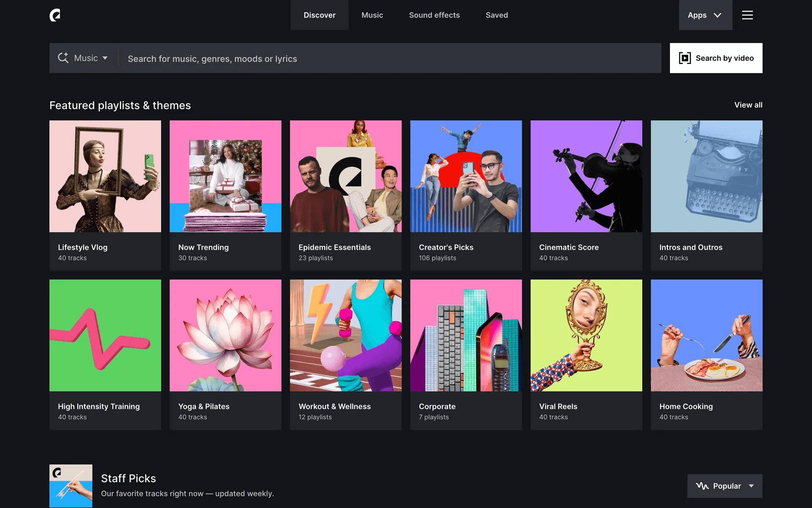The image size is (812, 508).
Task: Open the Cinematic Score playlist cover
Action: click(x=586, y=176)
